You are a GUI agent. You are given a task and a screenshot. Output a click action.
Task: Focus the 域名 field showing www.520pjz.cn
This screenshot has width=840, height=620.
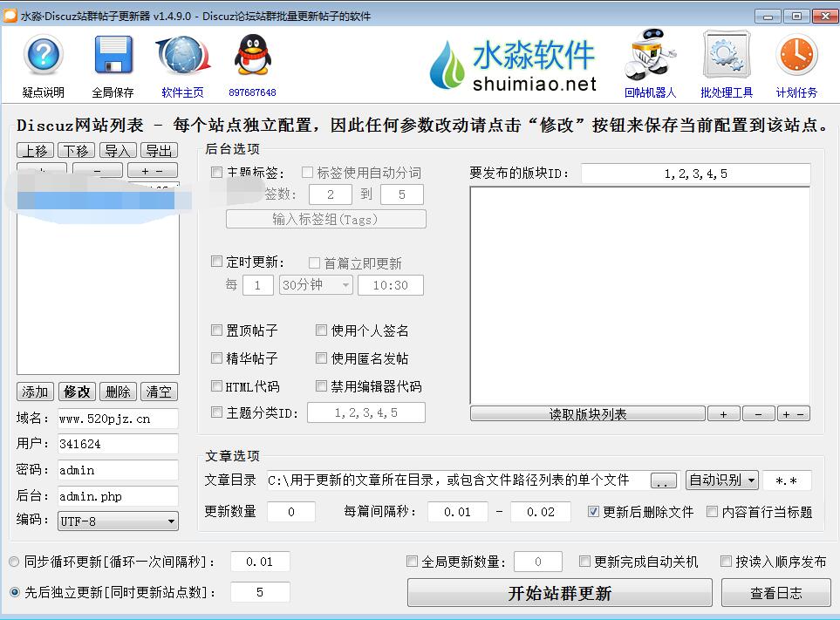[118, 419]
